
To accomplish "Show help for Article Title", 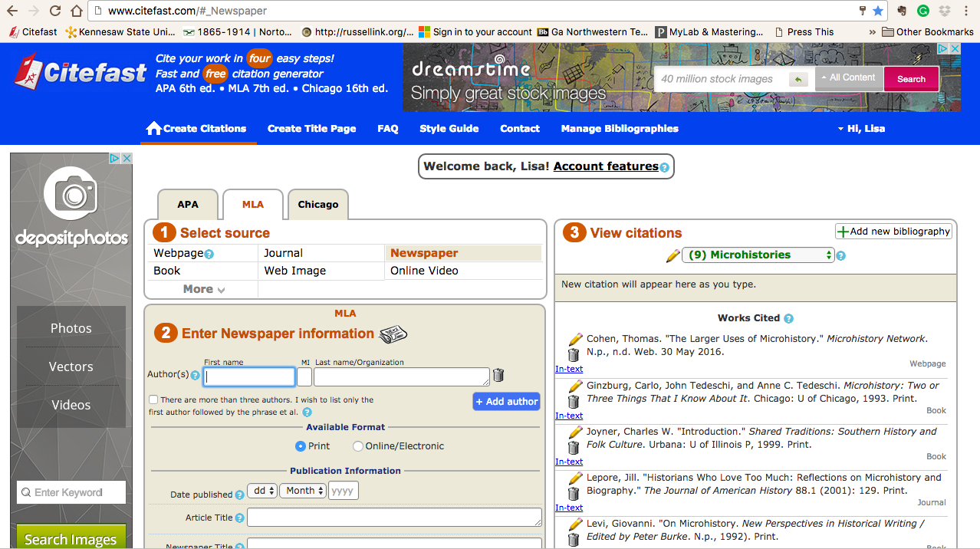I will 239,518.
